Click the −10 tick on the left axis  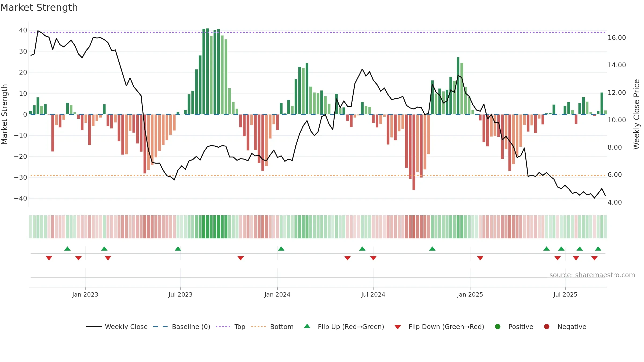point(21,135)
